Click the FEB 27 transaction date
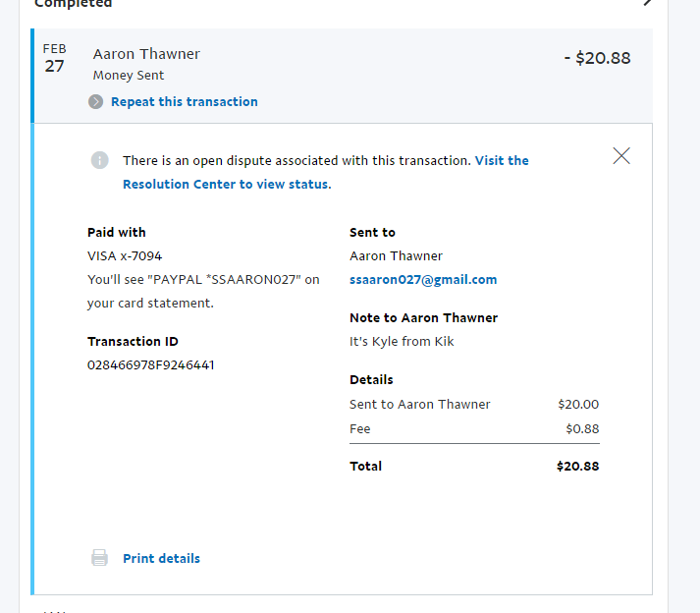Image resolution: width=700 pixels, height=613 pixels. [x=55, y=58]
